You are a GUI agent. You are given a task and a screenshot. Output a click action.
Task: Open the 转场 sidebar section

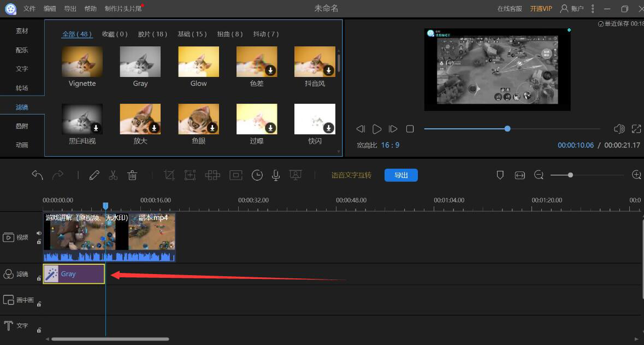[x=22, y=88]
